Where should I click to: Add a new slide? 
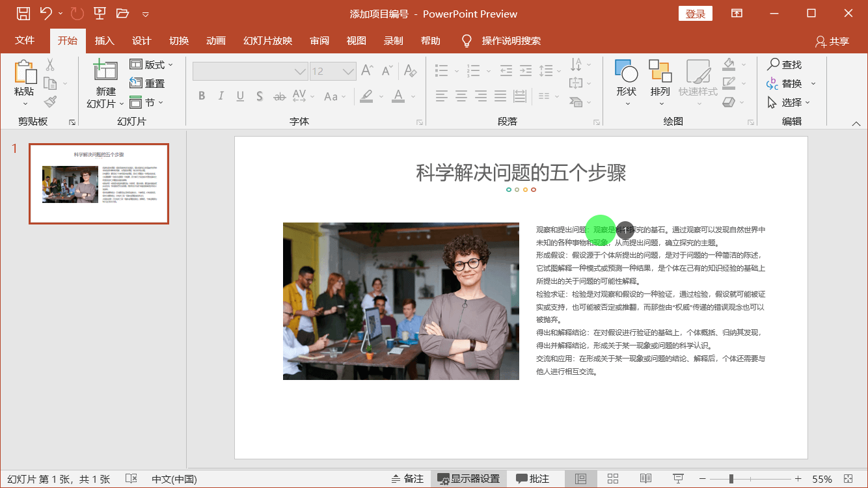pyautogui.click(x=105, y=70)
